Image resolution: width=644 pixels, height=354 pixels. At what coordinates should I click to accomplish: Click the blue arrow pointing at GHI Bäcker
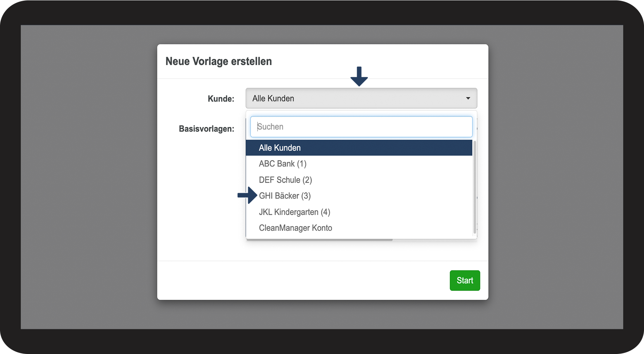coord(247,195)
